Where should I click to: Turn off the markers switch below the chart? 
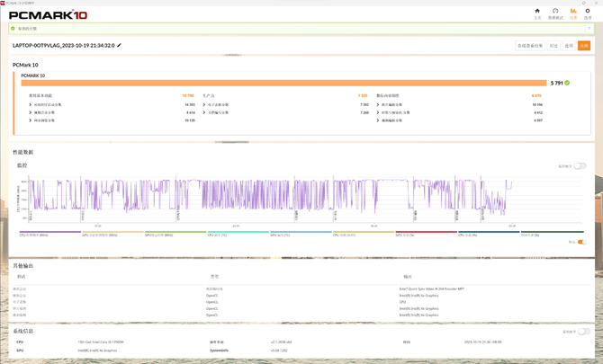[581, 242]
